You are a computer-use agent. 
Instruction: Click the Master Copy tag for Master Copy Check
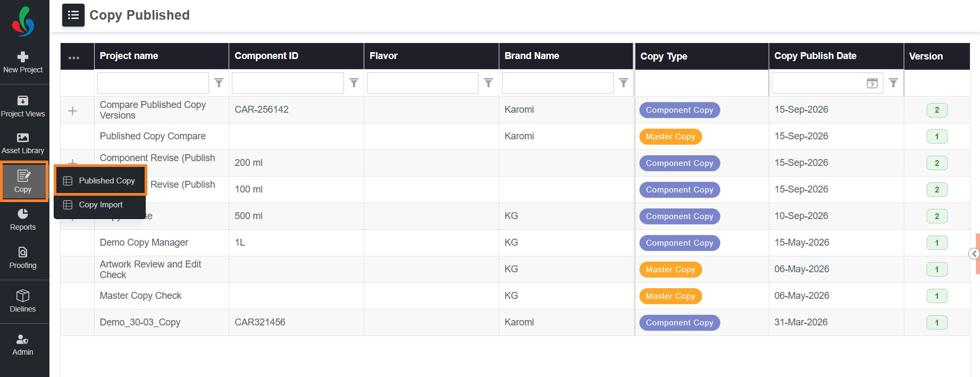tap(671, 296)
